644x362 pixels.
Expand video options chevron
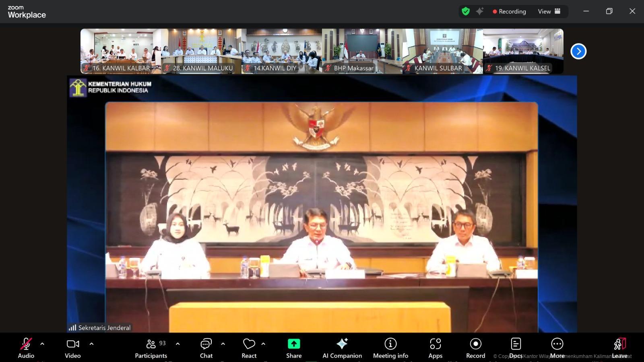[x=91, y=344]
